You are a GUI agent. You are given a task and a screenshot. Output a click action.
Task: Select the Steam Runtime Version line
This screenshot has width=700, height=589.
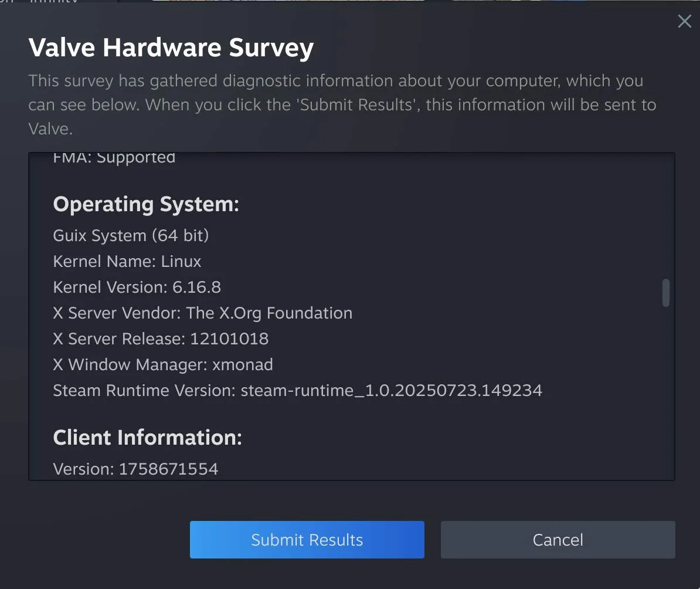click(x=297, y=391)
